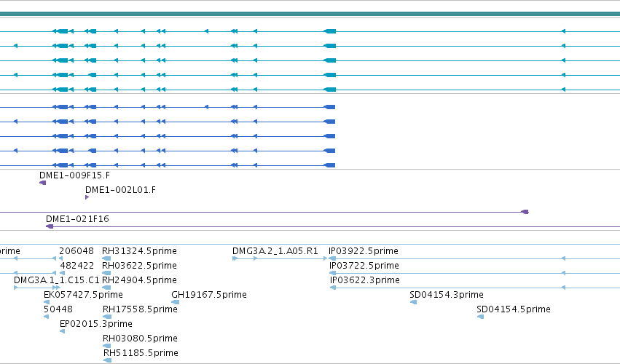Select the DME1-021F16 label
This screenshot has height=364, width=620.
click(x=77, y=219)
